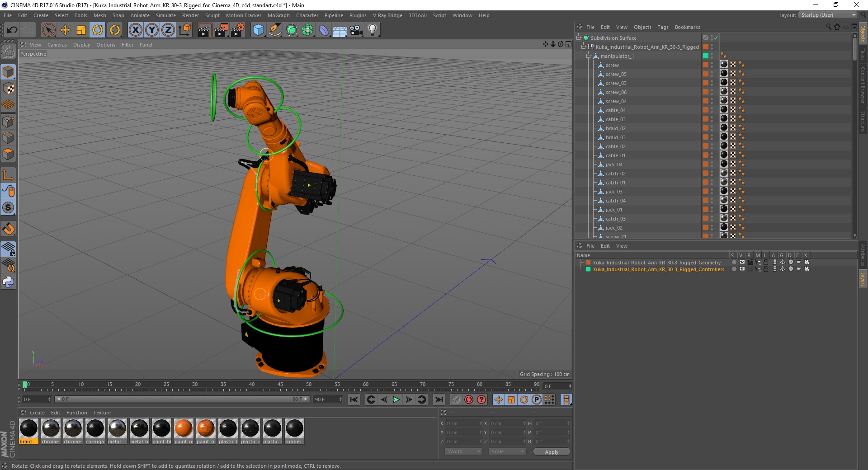Toggle visibility of Rigged_Geometry layer
This screenshot has width=868, height=470.
[x=742, y=262]
